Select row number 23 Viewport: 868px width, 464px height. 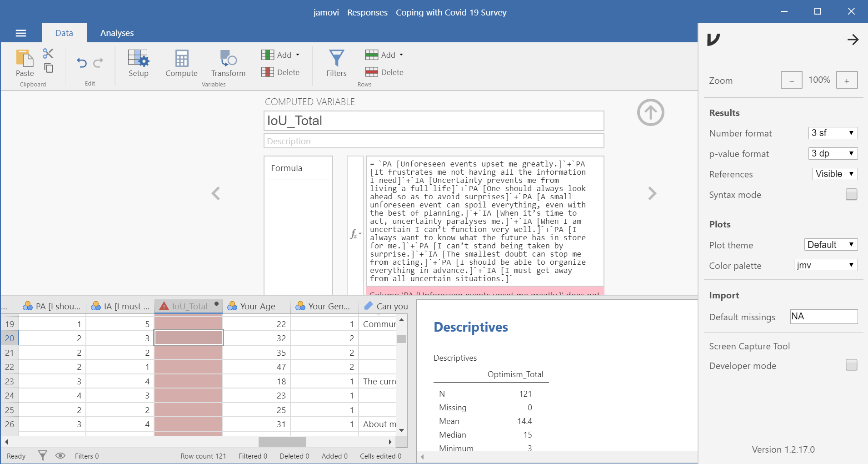(10, 381)
